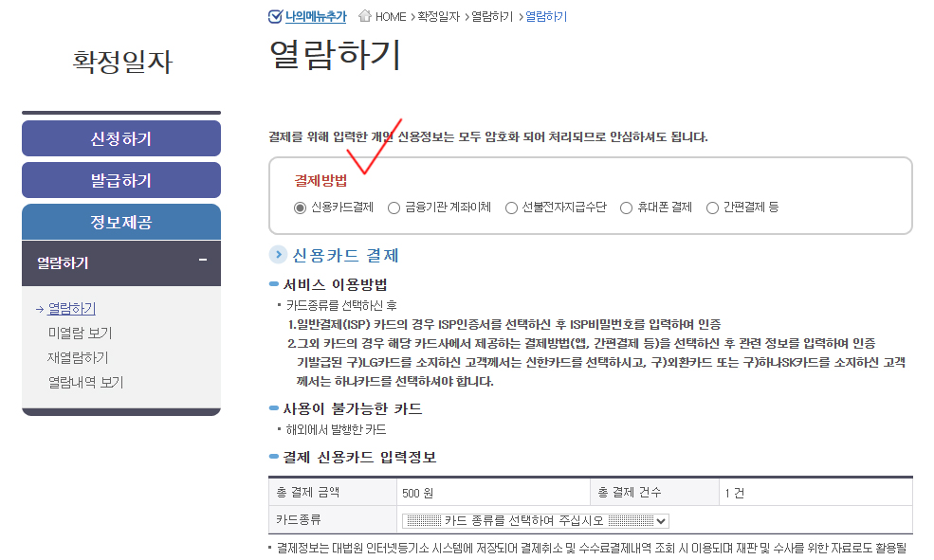Open the 발급하기 sidebar menu
934x560 pixels.
click(121, 180)
